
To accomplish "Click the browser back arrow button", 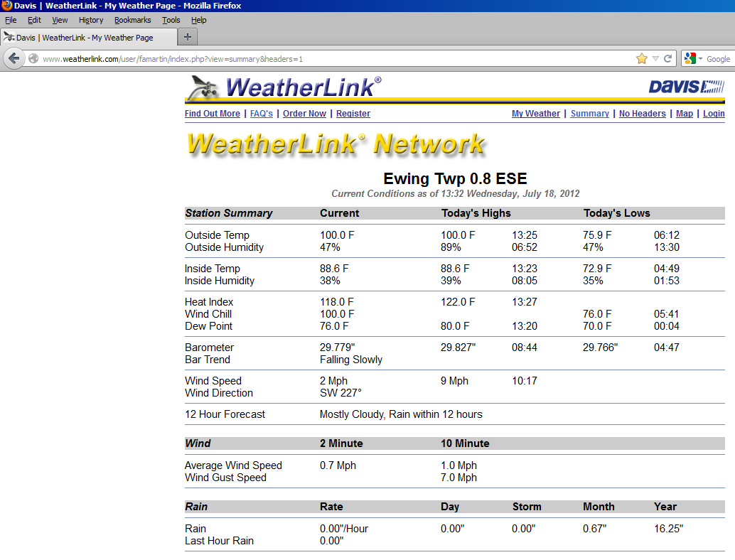I will point(14,58).
